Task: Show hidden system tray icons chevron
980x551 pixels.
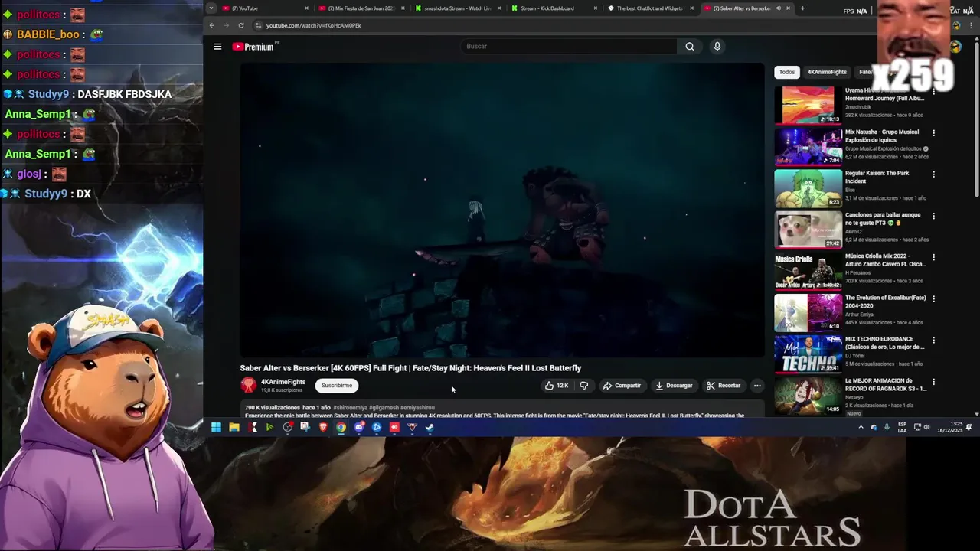Action: click(861, 427)
